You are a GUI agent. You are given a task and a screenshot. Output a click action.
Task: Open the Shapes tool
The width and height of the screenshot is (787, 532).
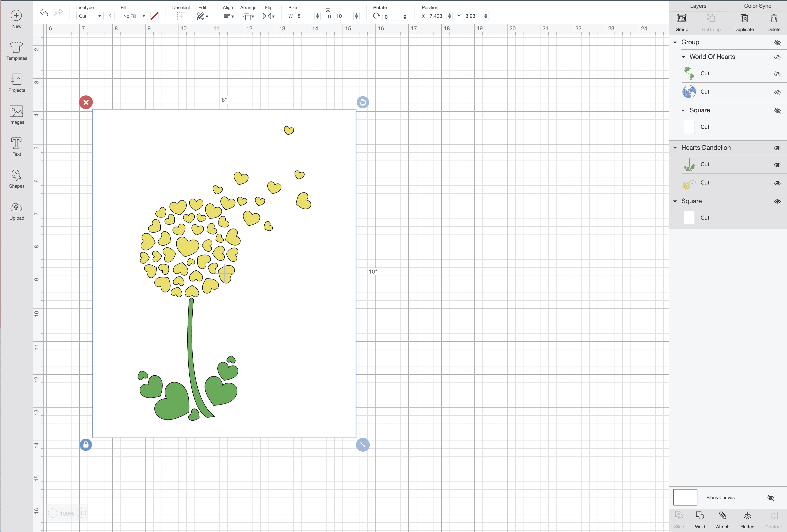(16, 179)
